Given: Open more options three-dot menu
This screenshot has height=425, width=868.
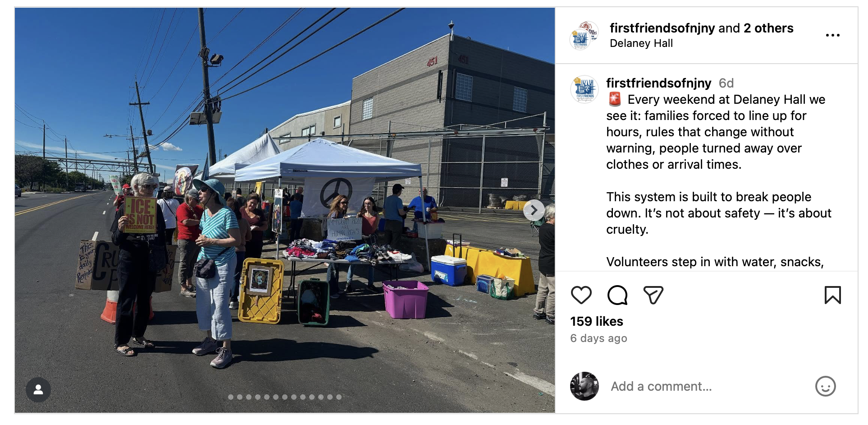Looking at the screenshot, I should click(832, 35).
